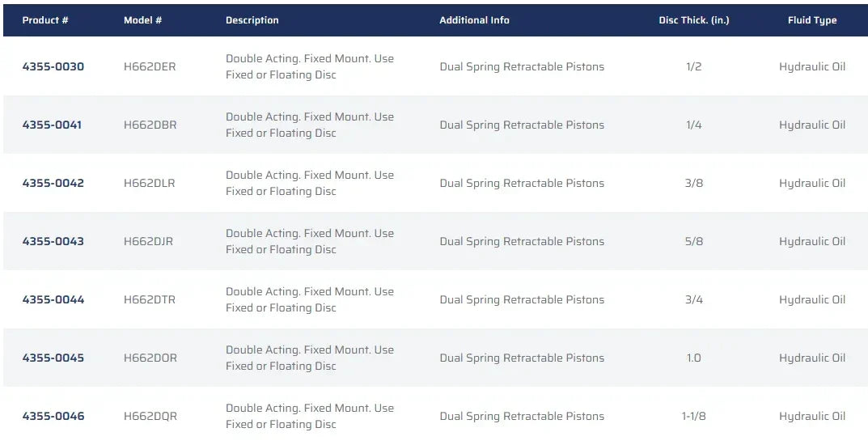Click the Disc Thick. (in.) header

[693, 20]
